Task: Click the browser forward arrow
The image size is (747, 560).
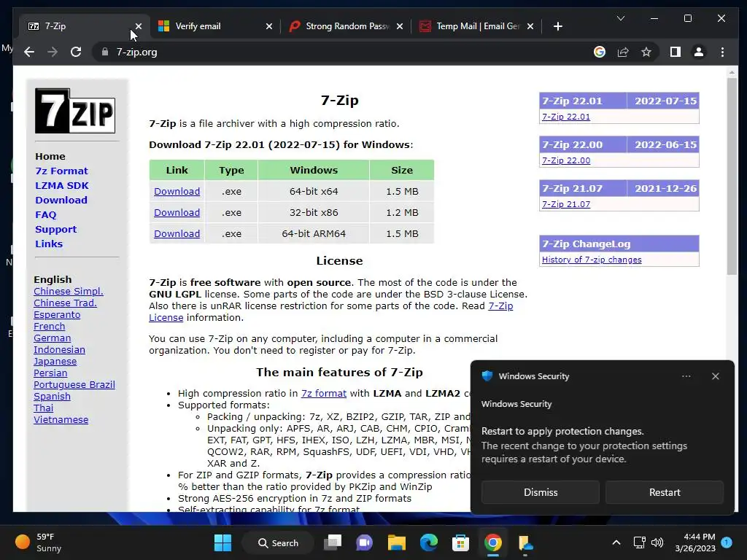Action: tap(53, 52)
